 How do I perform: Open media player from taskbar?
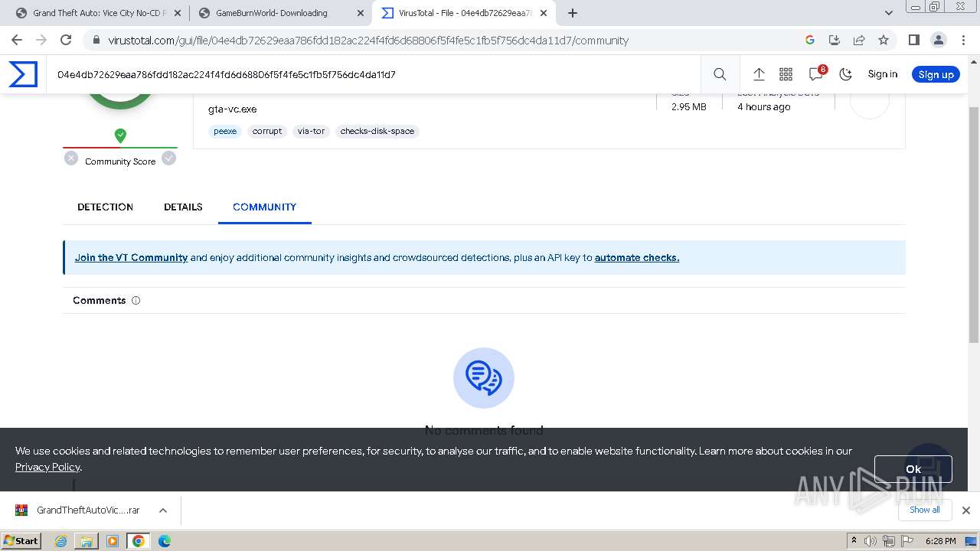pyautogui.click(x=113, y=541)
